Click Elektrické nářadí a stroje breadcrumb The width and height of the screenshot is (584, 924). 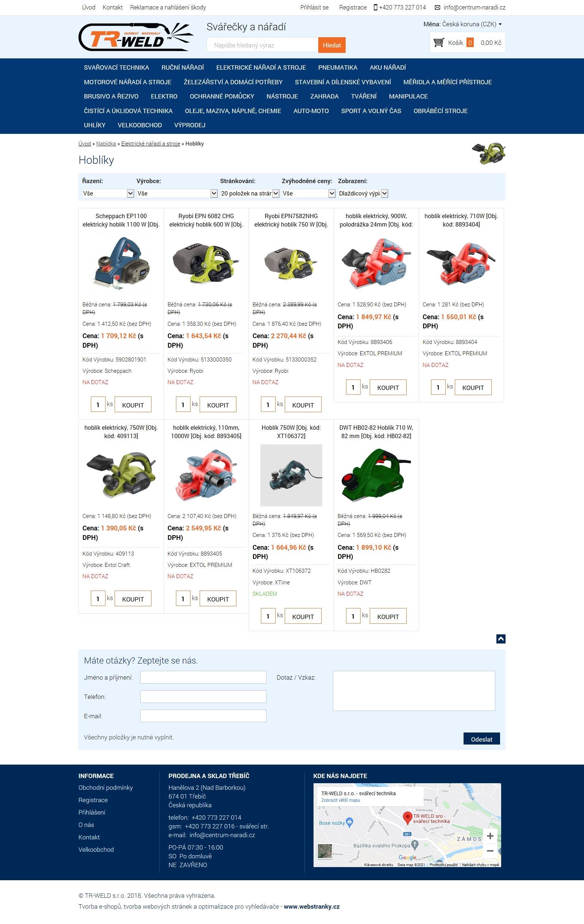(x=150, y=144)
